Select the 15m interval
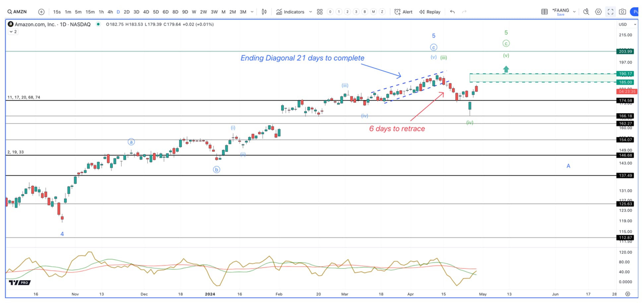Screen dimensions: 644x304 (90, 12)
